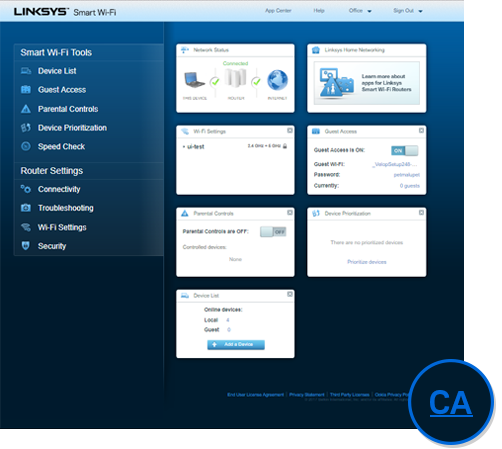The image size is (502, 449).
Task: Click the Add a Device button
Action: (236, 345)
